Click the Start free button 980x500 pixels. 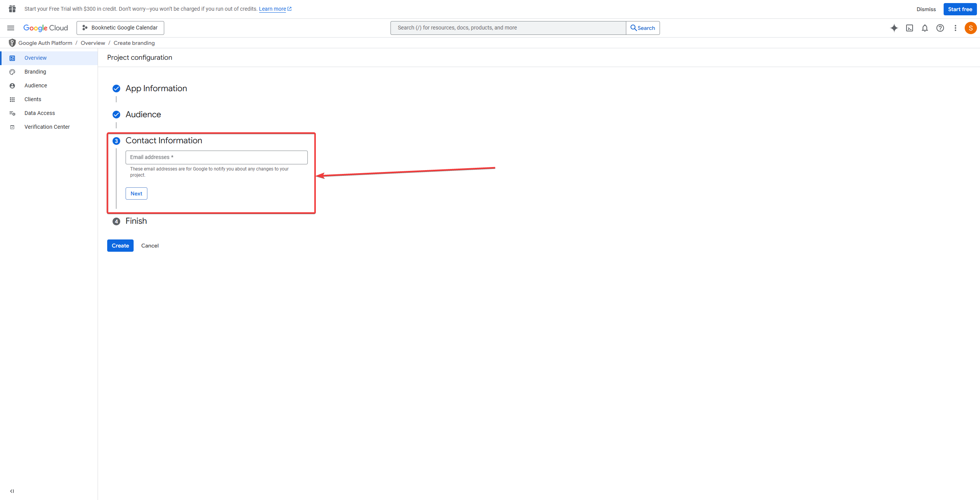[960, 9]
